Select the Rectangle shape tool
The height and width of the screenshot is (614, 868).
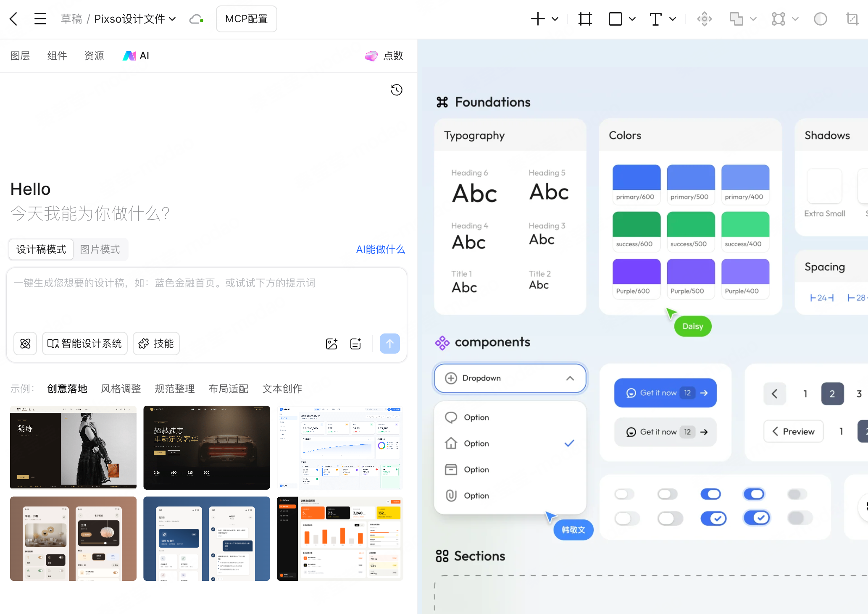point(615,19)
